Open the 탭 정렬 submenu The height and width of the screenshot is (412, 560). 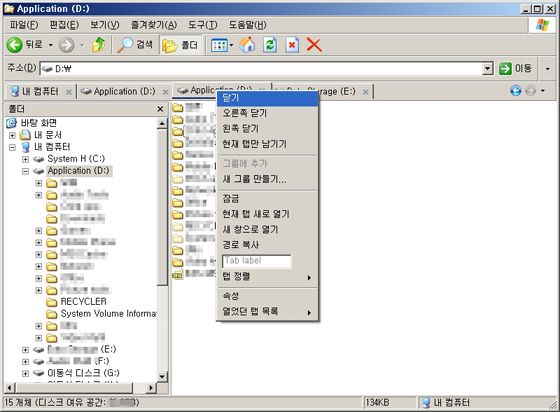[267, 277]
